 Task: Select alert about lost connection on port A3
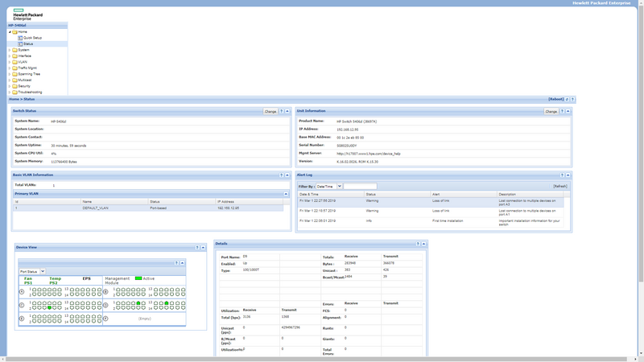(x=431, y=202)
